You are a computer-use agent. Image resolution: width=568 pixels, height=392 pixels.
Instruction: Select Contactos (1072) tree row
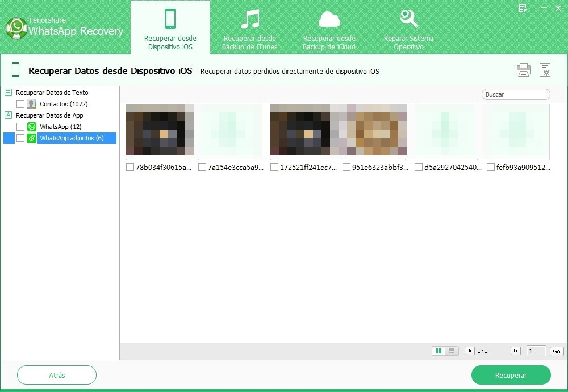point(60,104)
